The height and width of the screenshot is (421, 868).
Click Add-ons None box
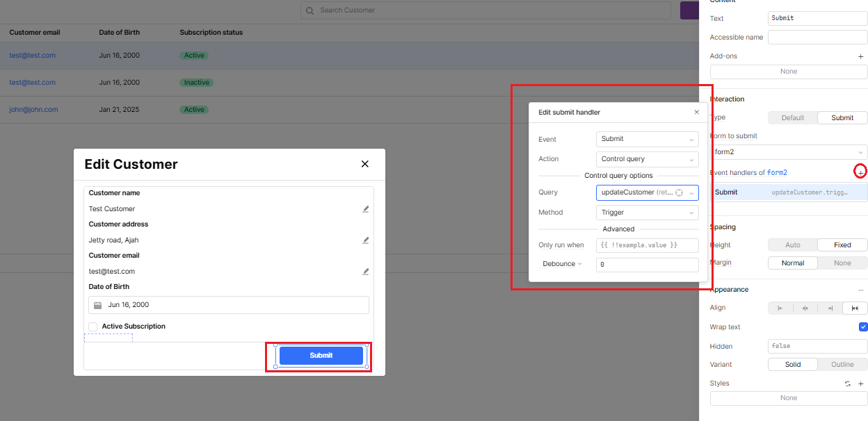coord(789,72)
